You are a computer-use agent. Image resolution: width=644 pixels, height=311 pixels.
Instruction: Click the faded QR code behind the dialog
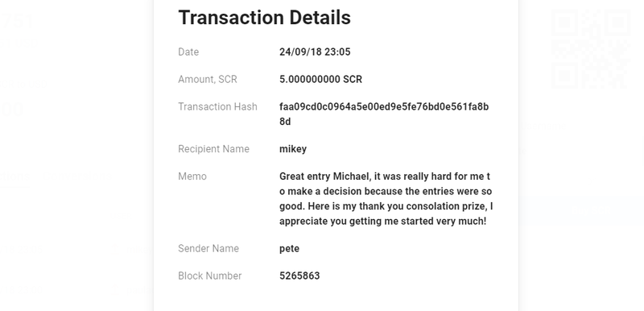[591, 48]
